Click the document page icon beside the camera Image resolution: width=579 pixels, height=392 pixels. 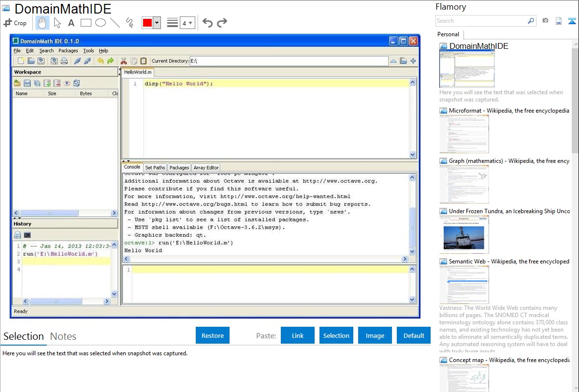[x=559, y=21]
